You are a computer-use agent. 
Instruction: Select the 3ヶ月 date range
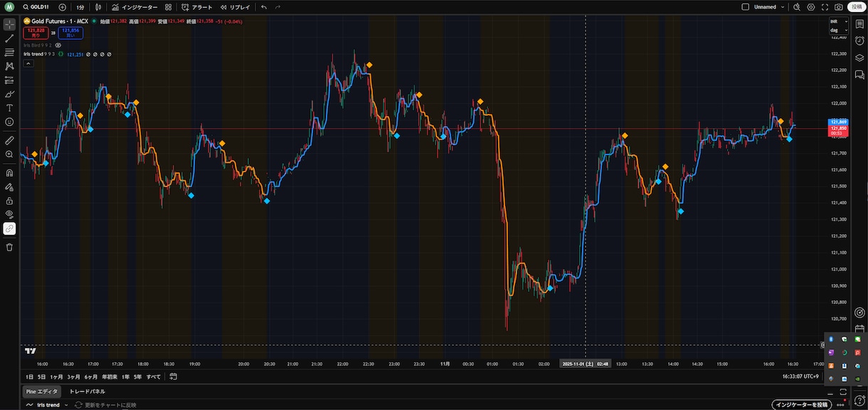74,377
